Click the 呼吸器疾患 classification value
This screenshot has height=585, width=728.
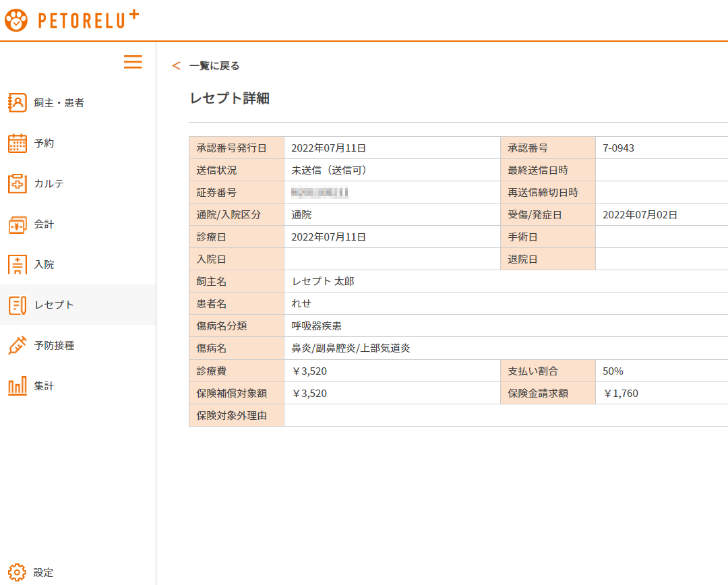tap(317, 326)
